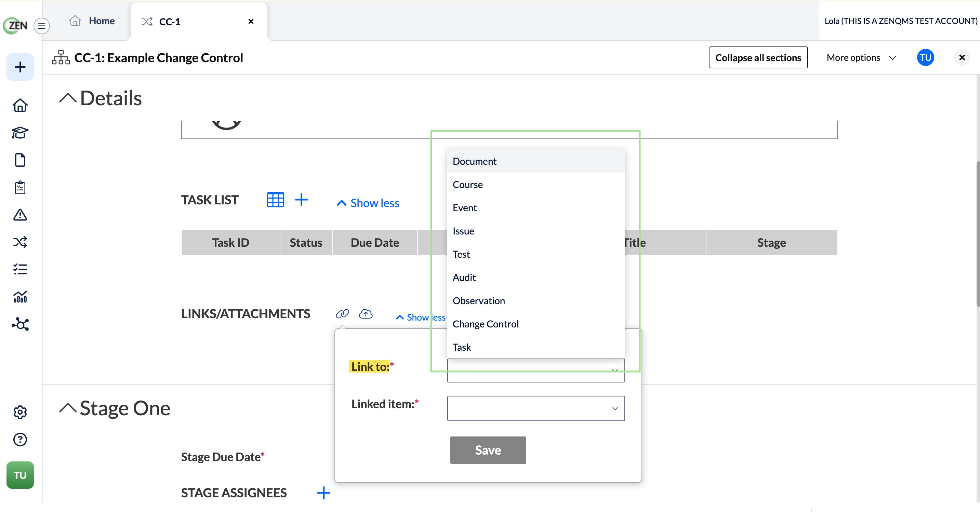Open the graduation cap training icon
980x512 pixels.
point(20,133)
